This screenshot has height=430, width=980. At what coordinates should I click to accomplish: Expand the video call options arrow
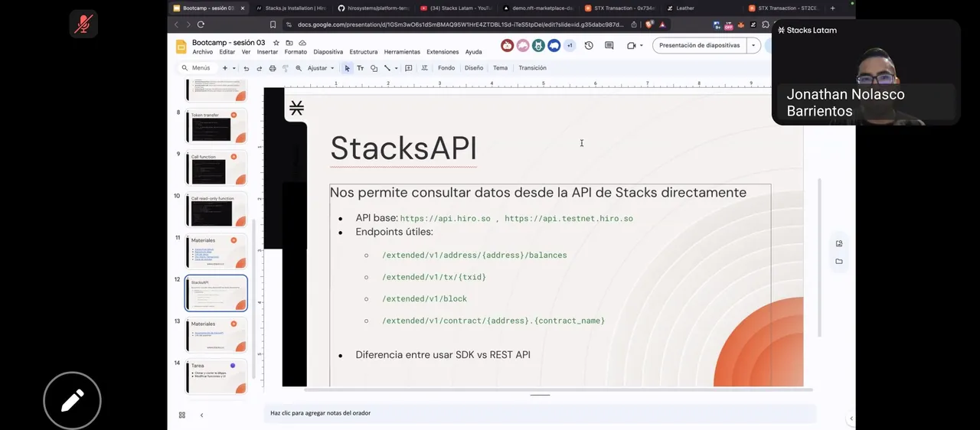click(x=642, y=45)
